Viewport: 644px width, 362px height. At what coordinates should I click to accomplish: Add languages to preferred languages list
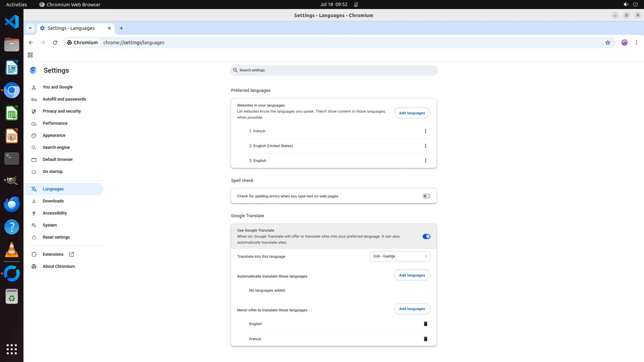412,113
